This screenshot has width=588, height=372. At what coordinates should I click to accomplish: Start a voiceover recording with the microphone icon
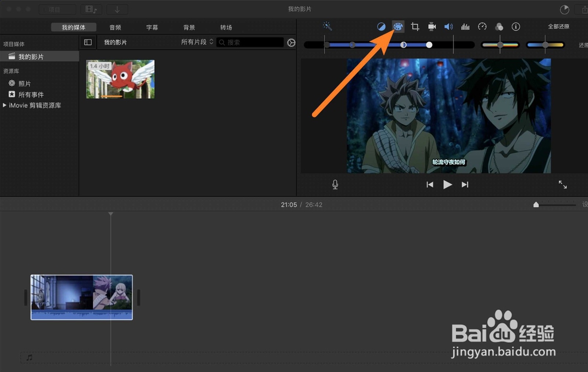pos(335,184)
